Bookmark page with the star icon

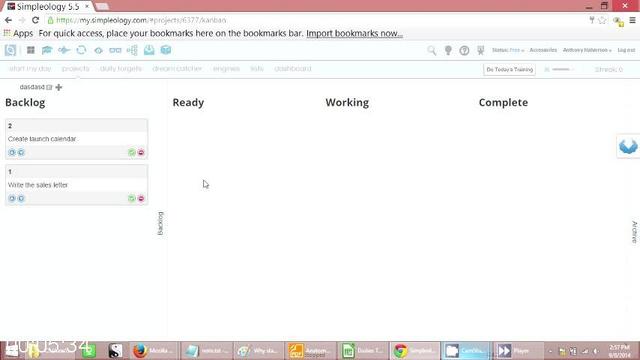click(x=602, y=20)
